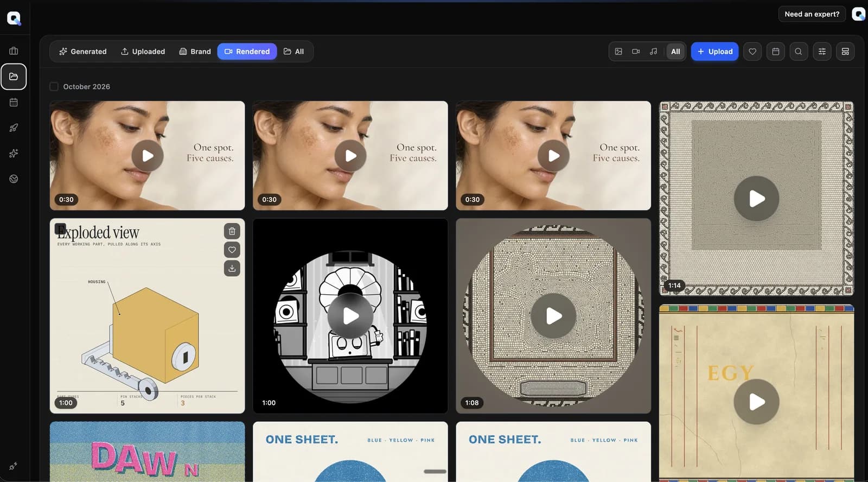Delete the Exploded view video
This screenshot has width=868, height=482.
[x=232, y=231]
